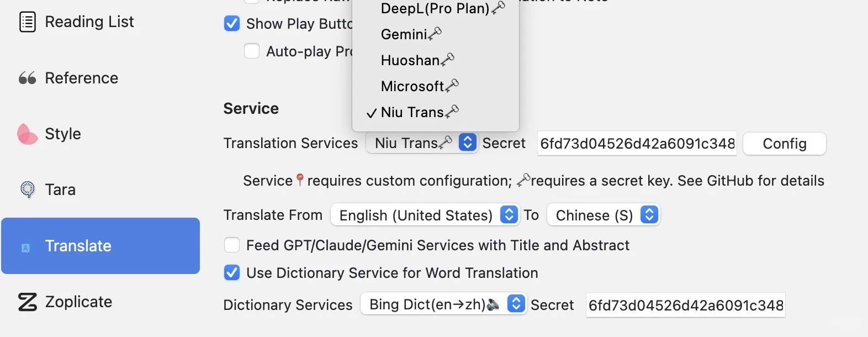
Task: Click the 'See GitHub for details' text
Action: pos(751,181)
